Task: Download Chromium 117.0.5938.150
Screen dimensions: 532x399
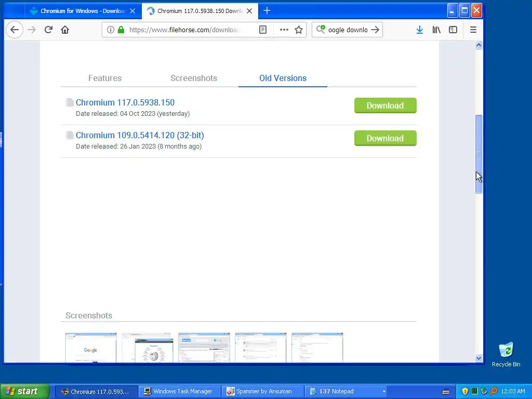Action: (385, 105)
